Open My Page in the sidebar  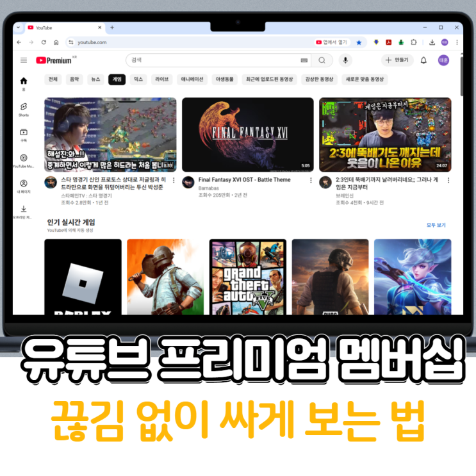(x=24, y=186)
